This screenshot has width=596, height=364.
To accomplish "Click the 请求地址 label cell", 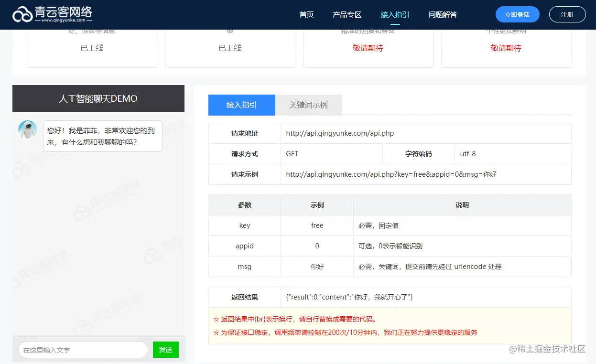I will pyautogui.click(x=245, y=133).
